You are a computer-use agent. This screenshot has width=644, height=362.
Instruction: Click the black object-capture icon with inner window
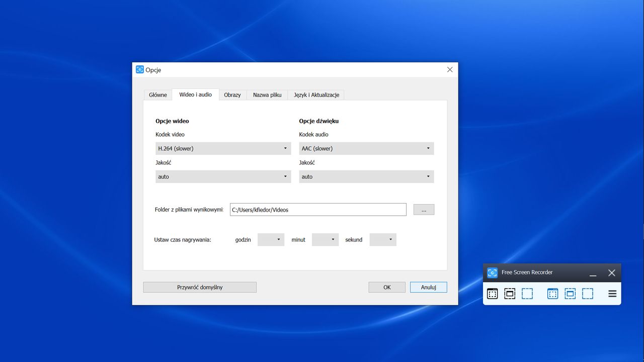[510, 294]
